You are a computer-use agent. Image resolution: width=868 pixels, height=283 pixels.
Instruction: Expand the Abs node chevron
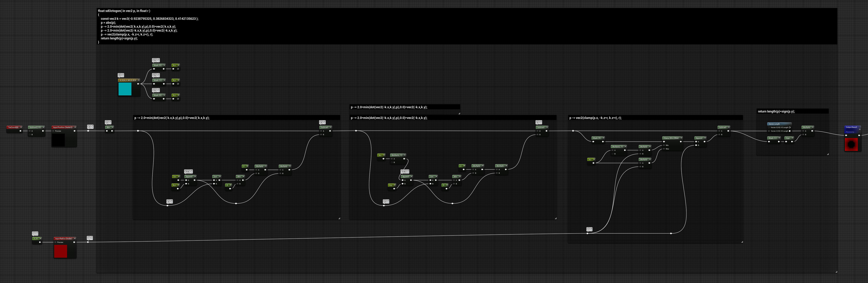tap(112, 127)
